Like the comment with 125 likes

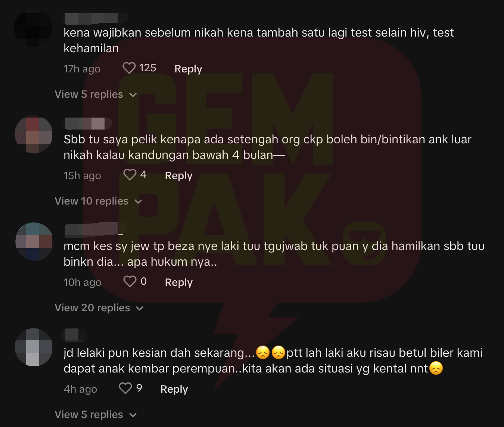[129, 68]
